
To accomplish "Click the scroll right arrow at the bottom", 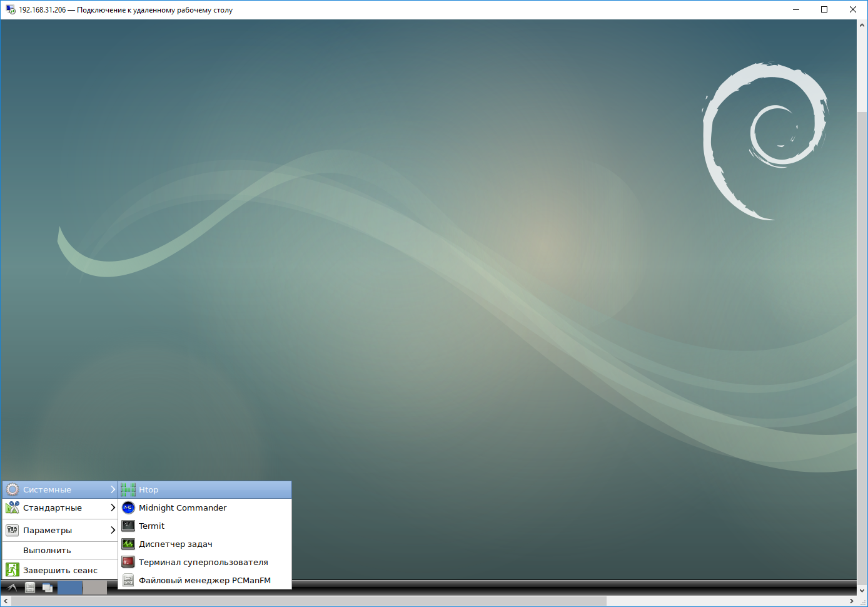I will (851, 601).
